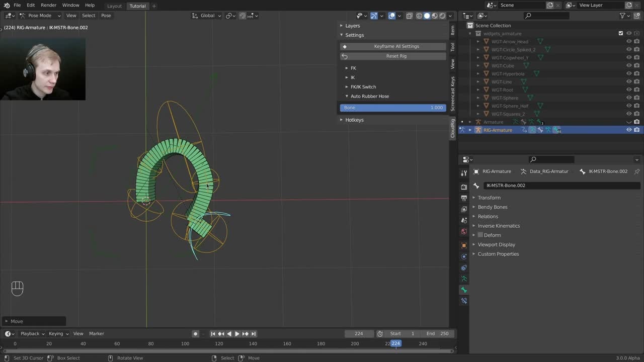This screenshot has height=362, width=644.
Task: Open the Object Data armature properties tab
Action: tap(464, 279)
